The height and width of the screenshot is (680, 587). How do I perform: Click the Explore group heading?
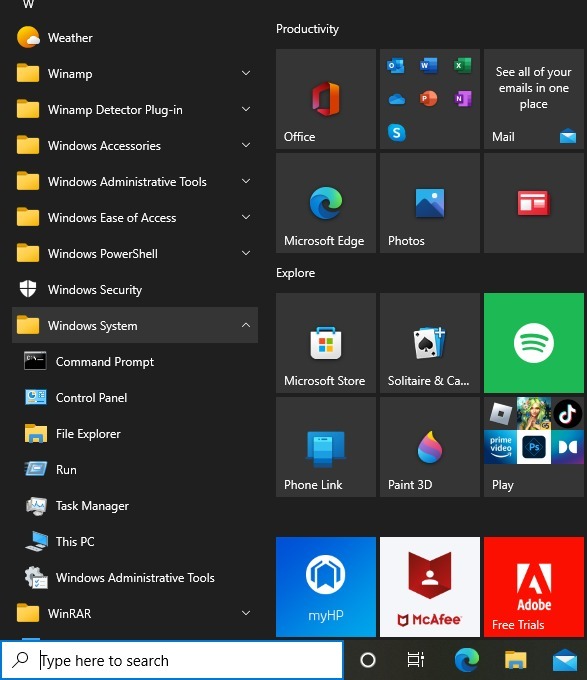[x=296, y=273]
